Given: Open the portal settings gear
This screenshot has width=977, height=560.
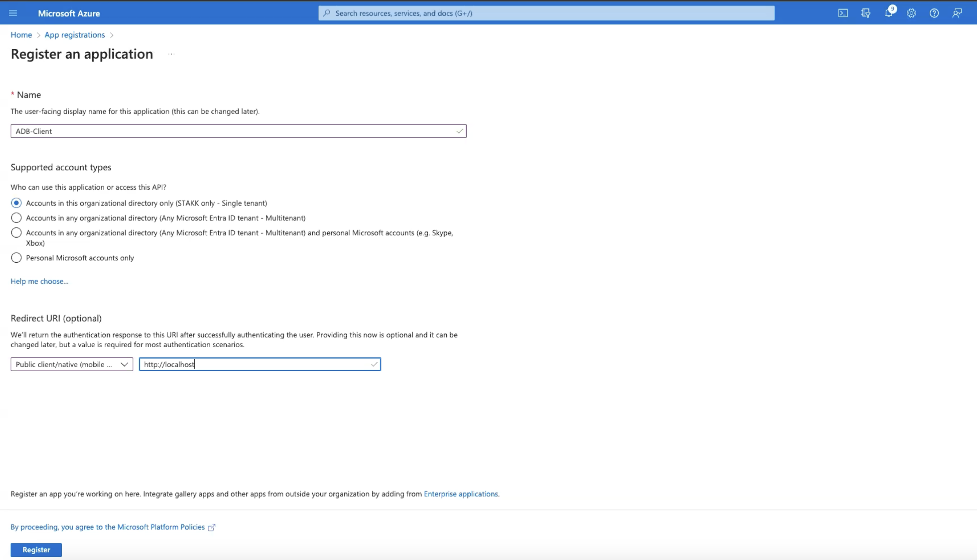Looking at the screenshot, I should pyautogui.click(x=911, y=13).
